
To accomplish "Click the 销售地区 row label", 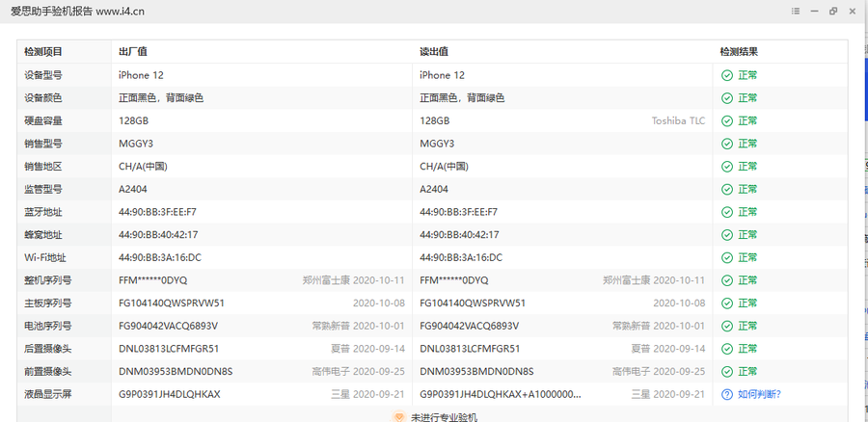I will [x=43, y=167].
